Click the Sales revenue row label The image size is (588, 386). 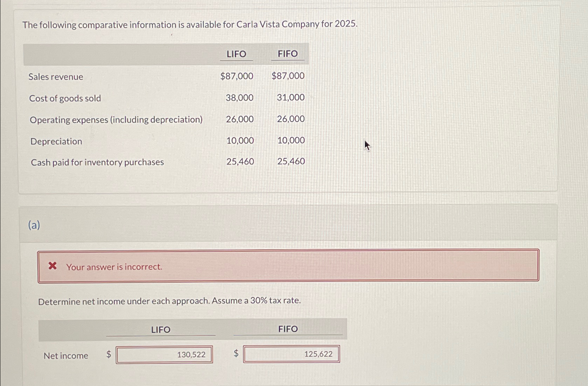pos(56,76)
